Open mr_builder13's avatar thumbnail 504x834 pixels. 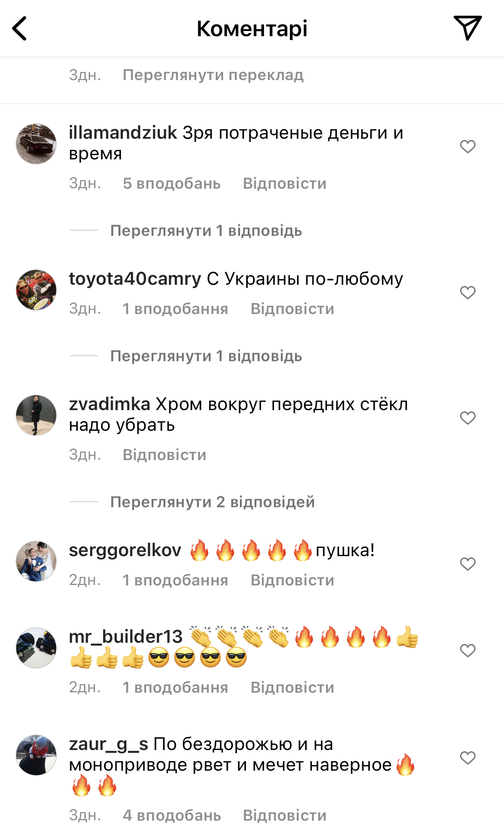coord(36,647)
